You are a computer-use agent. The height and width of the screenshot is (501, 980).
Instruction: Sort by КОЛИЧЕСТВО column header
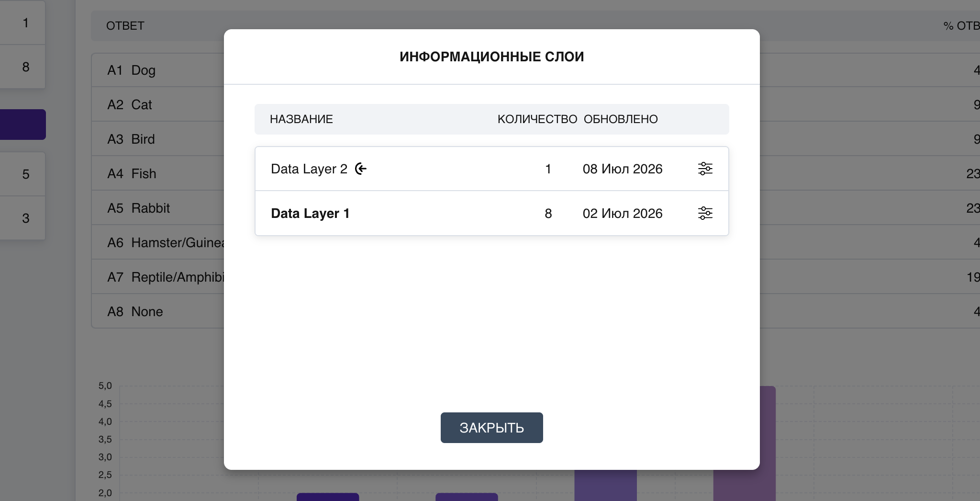point(537,119)
